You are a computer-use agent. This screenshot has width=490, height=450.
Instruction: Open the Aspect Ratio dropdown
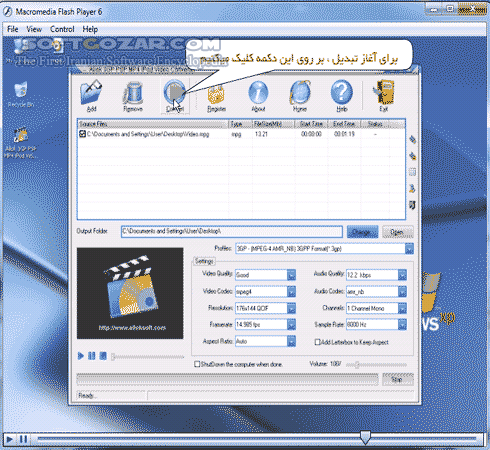tap(291, 341)
